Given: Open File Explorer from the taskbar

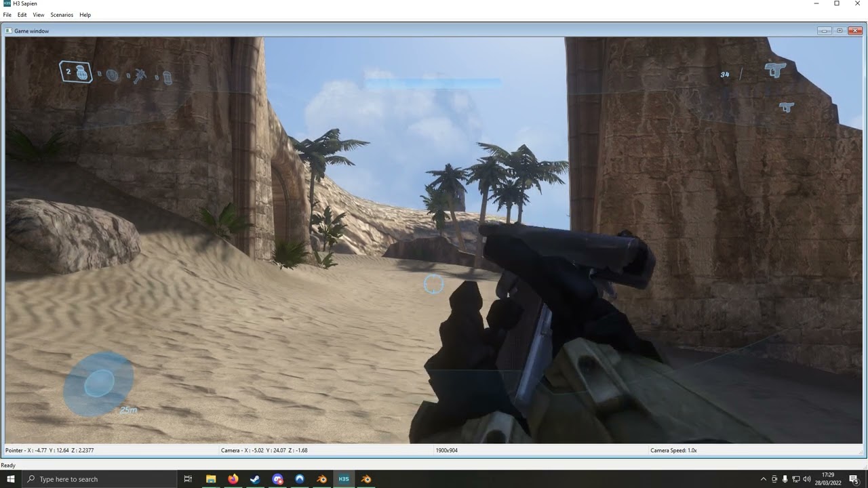Looking at the screenshot, I should pos(211,479).
